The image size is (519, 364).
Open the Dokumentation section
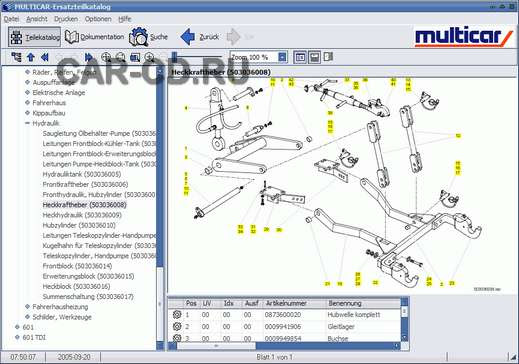coord(94,37)
